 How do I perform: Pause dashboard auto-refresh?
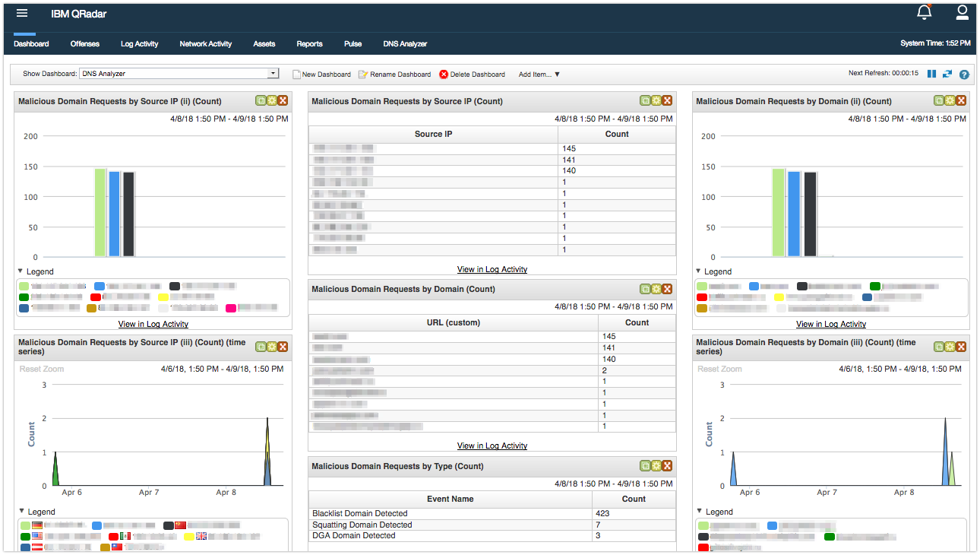coord(932,74)
